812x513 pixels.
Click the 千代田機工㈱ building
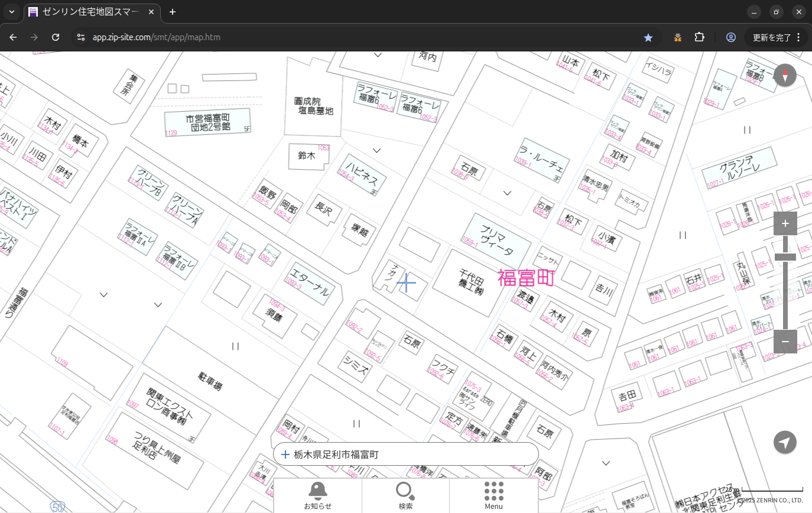tap(471, 282)
